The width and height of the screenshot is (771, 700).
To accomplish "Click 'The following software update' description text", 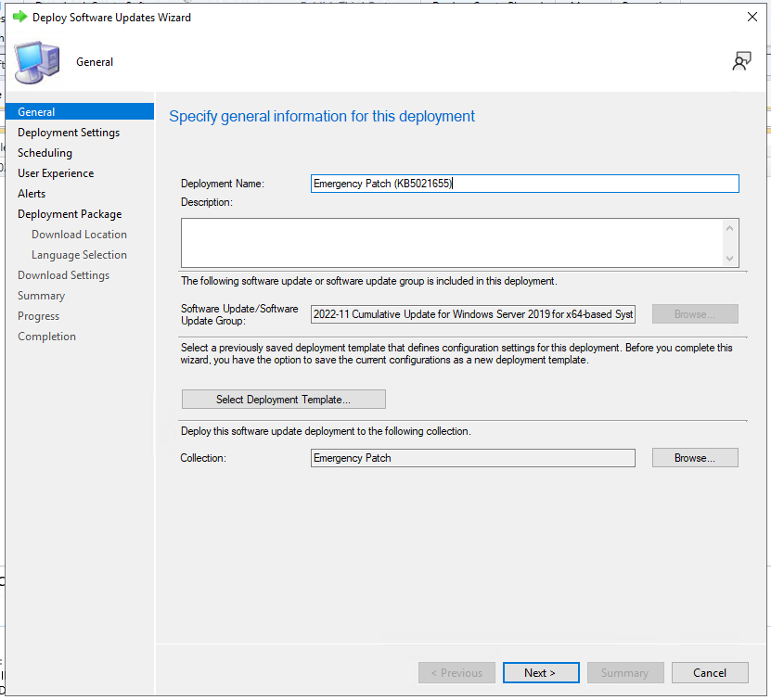I will click(368, 281).
